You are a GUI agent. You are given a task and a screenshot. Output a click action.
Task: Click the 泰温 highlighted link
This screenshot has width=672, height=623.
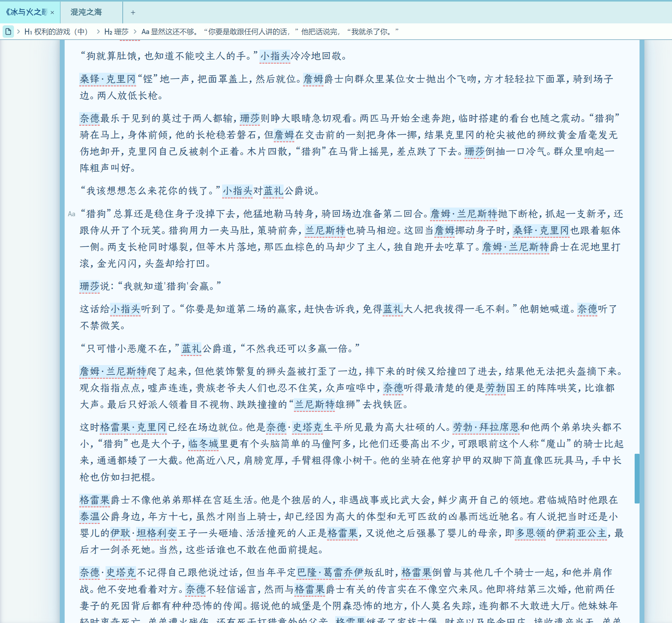point(90,516)
